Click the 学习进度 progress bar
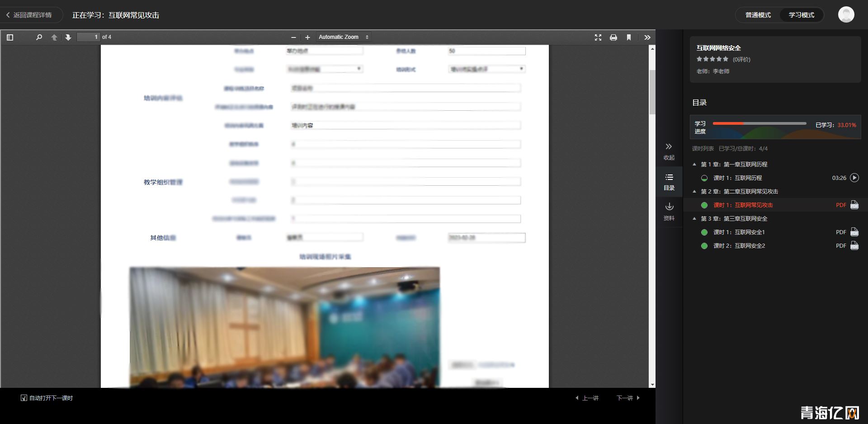Viewport: 868px width, 424px height. 759,123
